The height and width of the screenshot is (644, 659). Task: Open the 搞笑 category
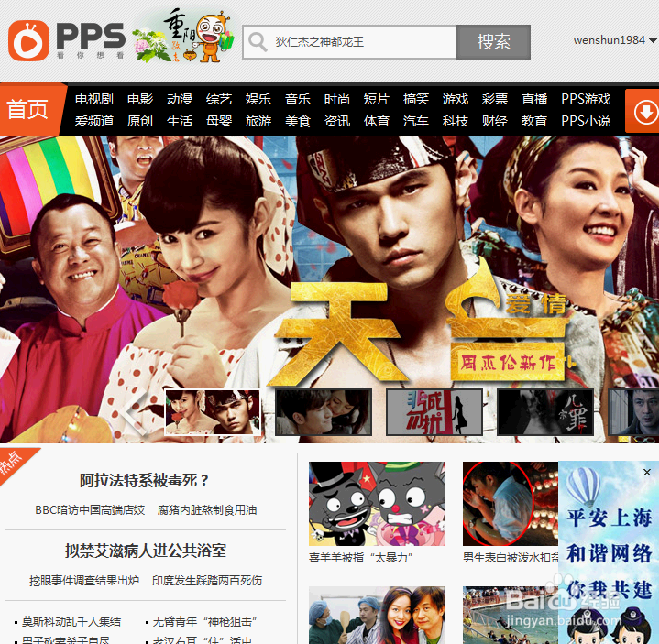[416, 99]
